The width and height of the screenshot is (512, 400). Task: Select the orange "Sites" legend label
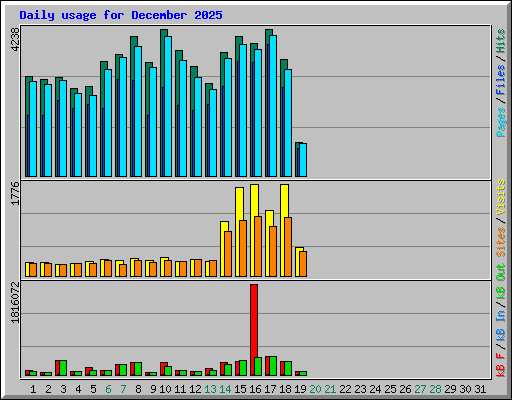[x=501, y=242]
